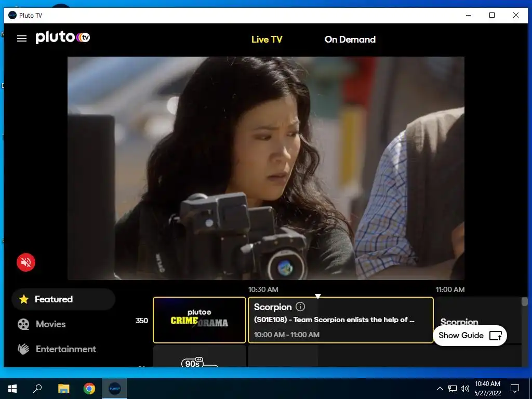Open the Pluto Crime Drama channel tile

199,320
